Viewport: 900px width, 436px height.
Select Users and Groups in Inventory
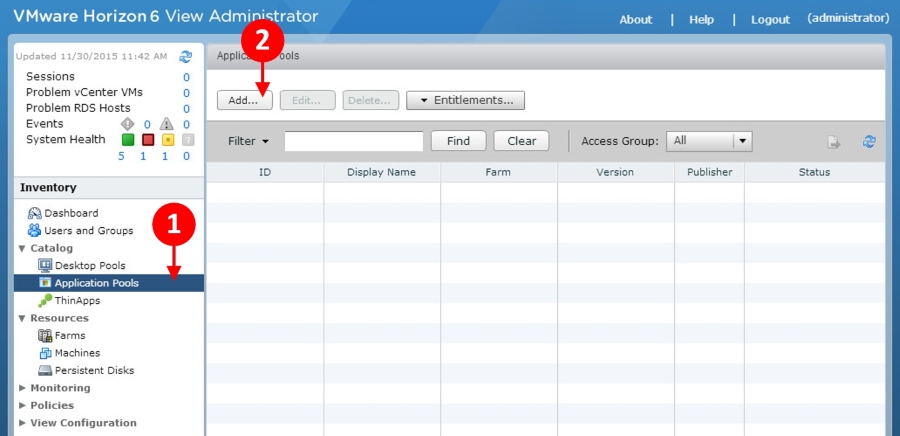point(89,231)
